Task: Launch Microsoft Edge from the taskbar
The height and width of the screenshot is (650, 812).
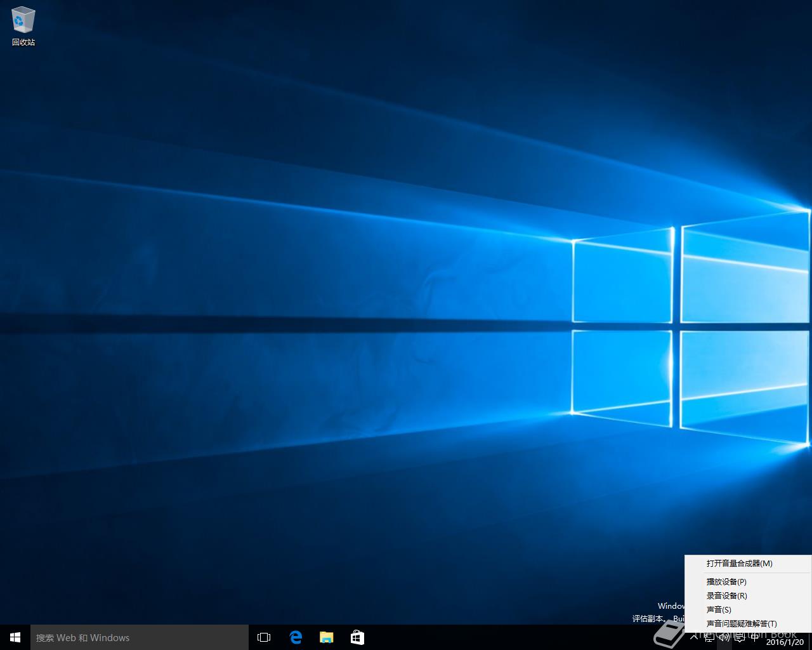Action: point(296,637)
